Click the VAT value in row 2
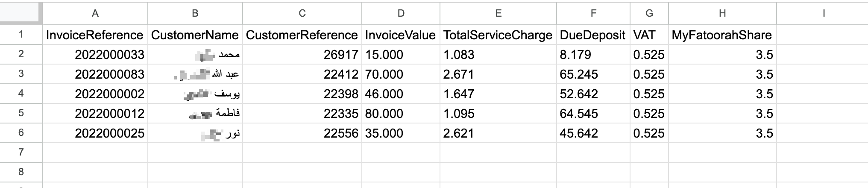The image size is (868, 188). [649, 54]
